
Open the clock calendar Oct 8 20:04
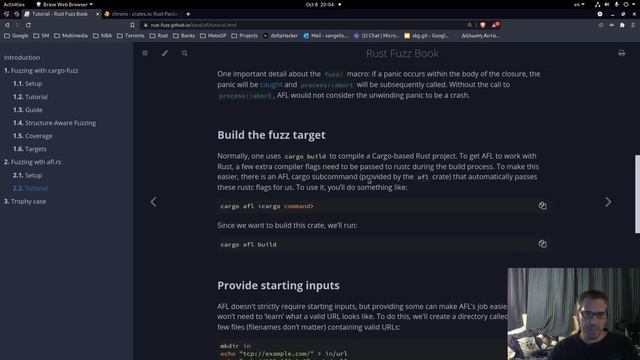[320, 4]
